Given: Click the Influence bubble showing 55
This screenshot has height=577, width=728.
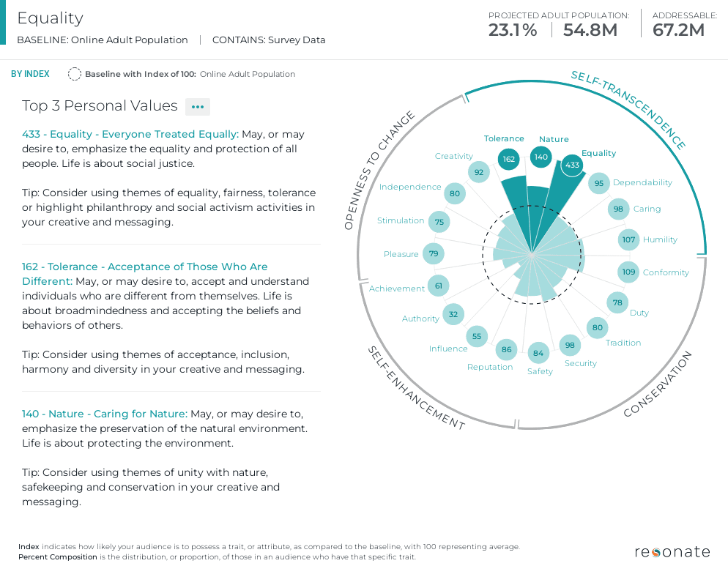Looking at the screenshot, I should click(x=477, y=336).
